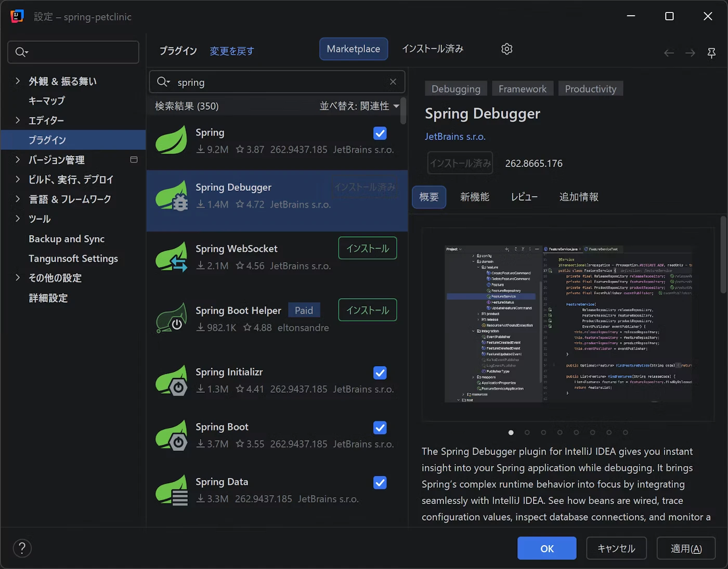Switch to the Marketplace tab

[354, 49]
